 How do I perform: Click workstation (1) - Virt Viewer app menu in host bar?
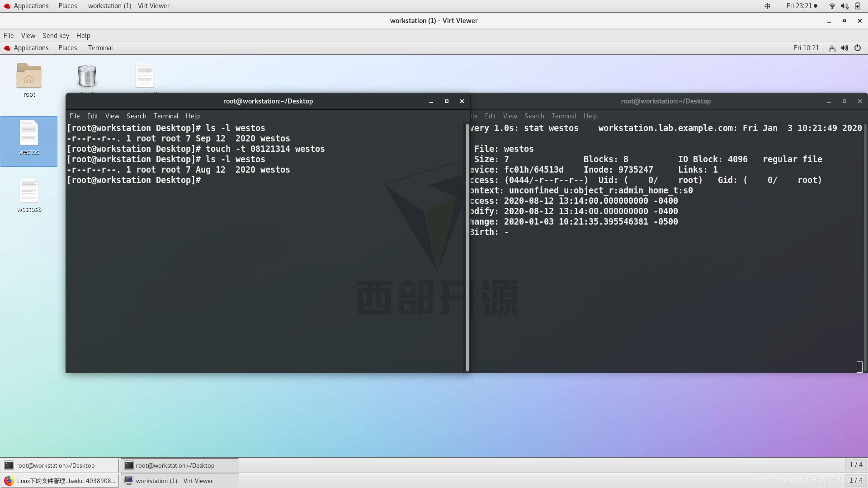[x=129, y=6]
